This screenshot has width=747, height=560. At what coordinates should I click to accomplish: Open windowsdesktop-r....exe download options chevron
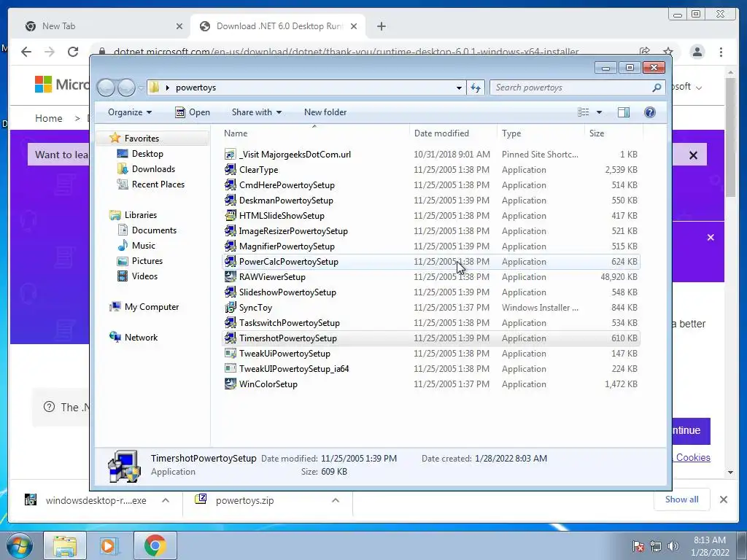166,500
